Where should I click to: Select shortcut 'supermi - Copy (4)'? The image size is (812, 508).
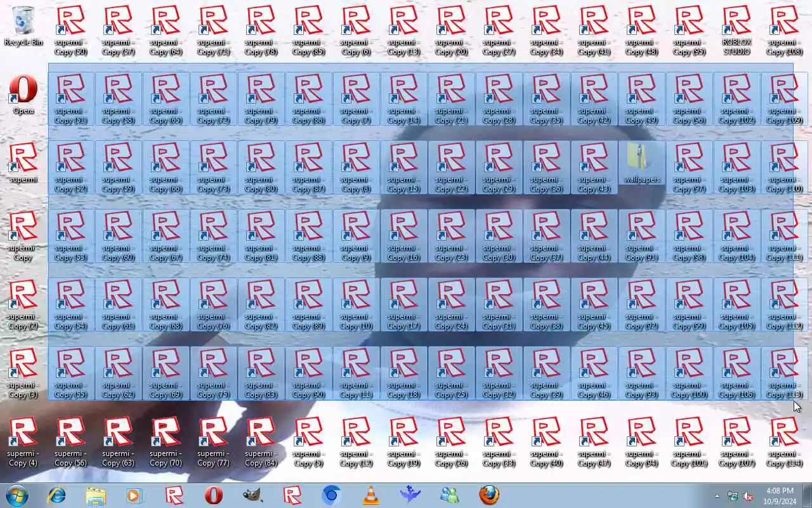[23, 442]
